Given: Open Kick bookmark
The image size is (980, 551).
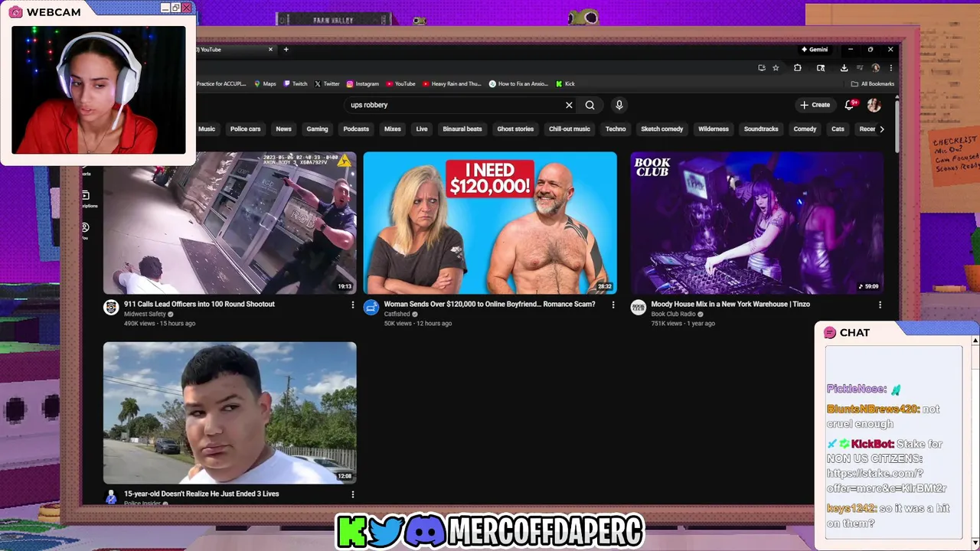Looking at the screenshot, I should (565, 84).
